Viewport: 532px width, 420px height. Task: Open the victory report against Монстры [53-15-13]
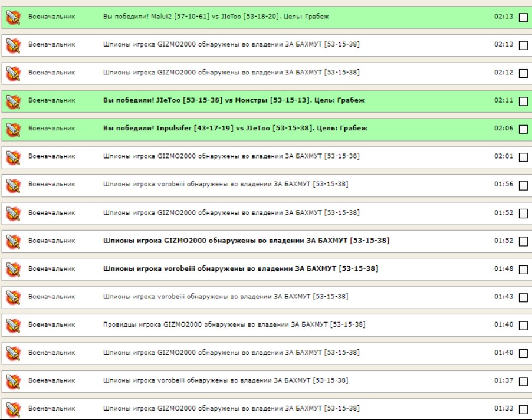coord(234,100)
